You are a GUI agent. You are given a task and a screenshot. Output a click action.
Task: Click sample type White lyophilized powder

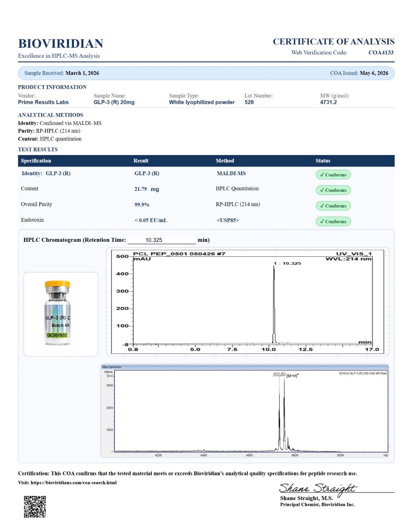click(202, 102)
